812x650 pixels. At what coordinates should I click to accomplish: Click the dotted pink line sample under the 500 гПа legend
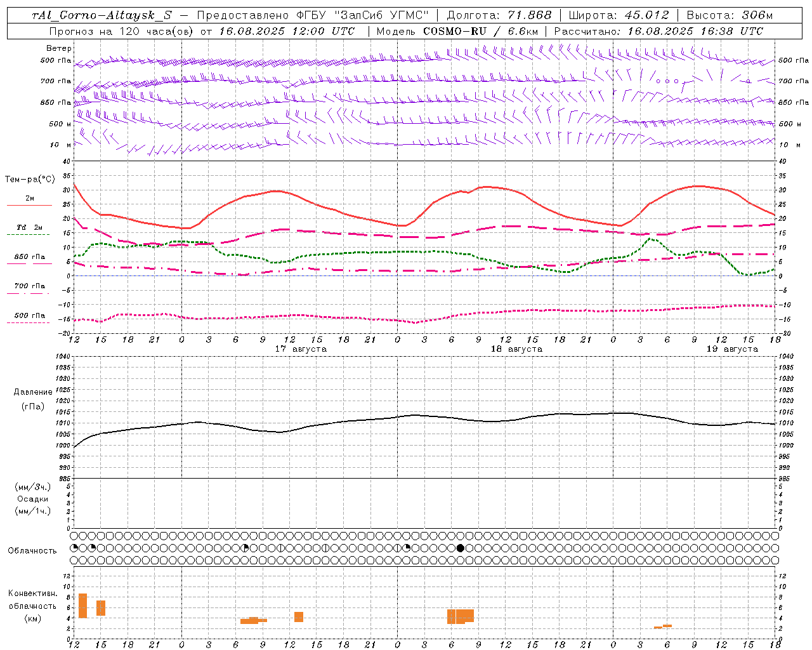coord(28,322)
